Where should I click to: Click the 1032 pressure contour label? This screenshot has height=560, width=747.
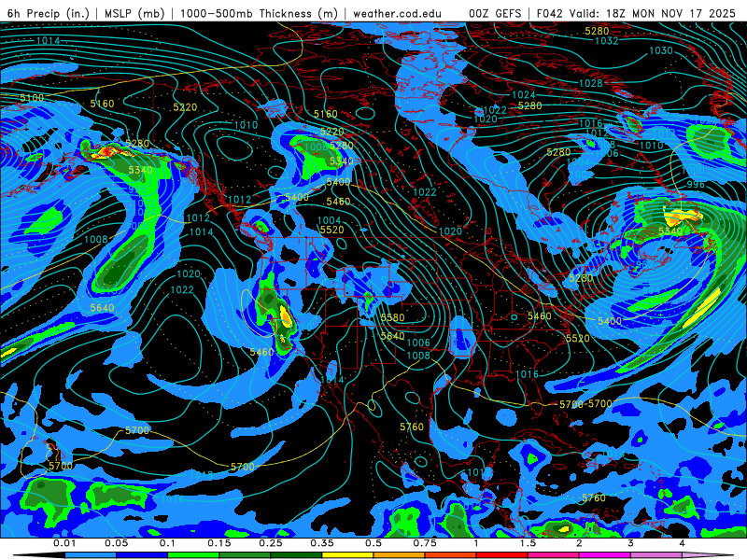[x=606, y=41]
